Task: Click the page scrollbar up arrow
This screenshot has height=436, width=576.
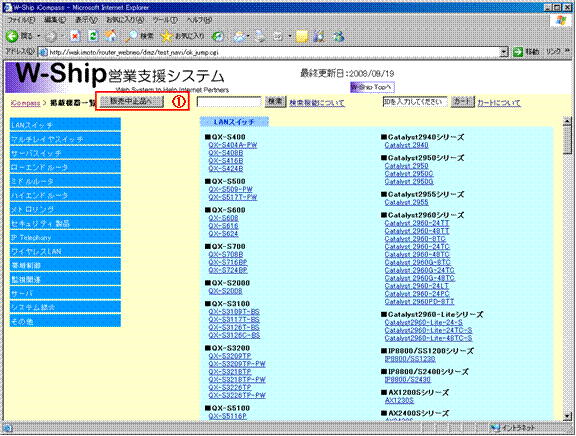Action: pos(567,121)
